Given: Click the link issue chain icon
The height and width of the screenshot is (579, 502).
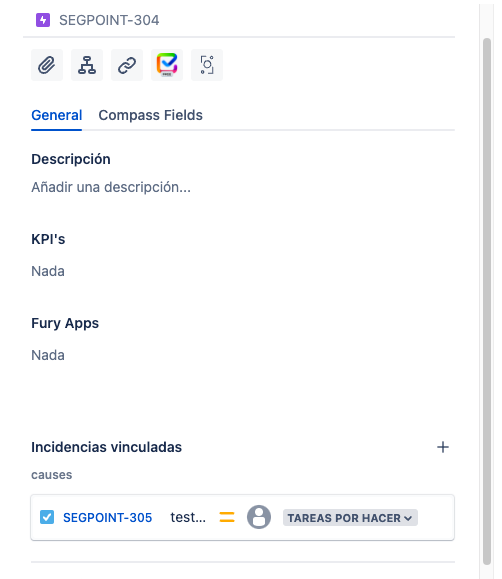Looking at the screenshot, I should coord(127,65).
